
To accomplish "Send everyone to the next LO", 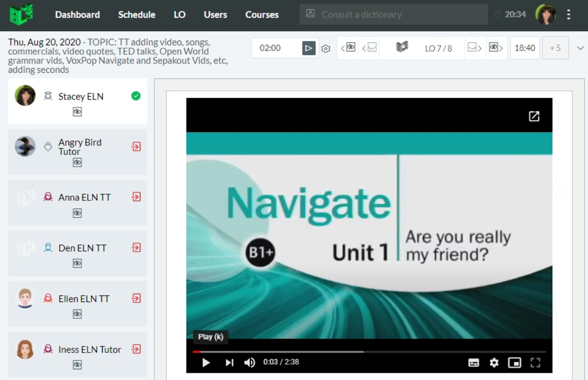I will [475, 48].
